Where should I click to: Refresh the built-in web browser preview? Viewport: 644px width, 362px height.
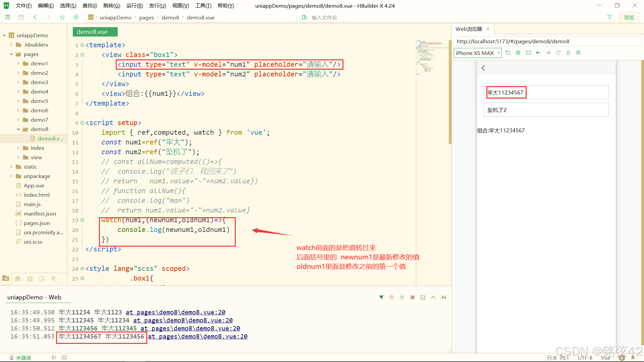coord(558,53)
